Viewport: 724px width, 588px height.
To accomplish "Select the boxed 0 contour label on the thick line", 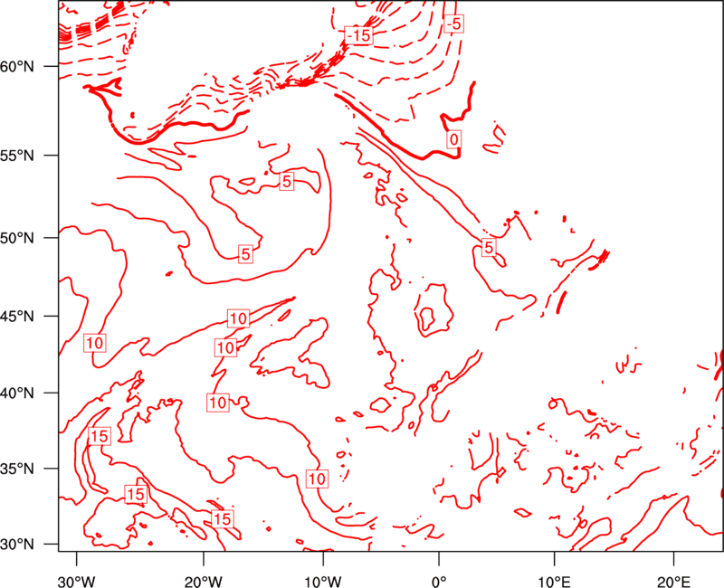I will (x=454, y=139).
